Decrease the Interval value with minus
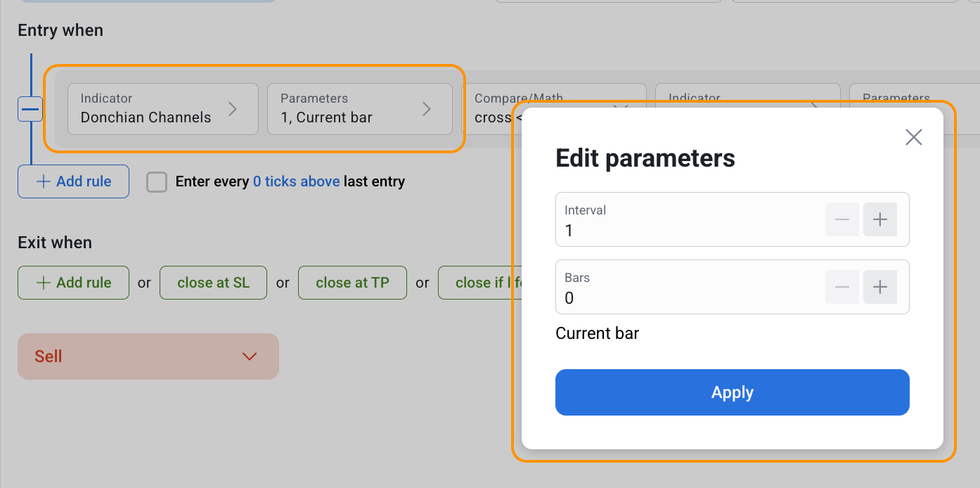This screenshot has width=980, height=488. [x=842, y=220]
